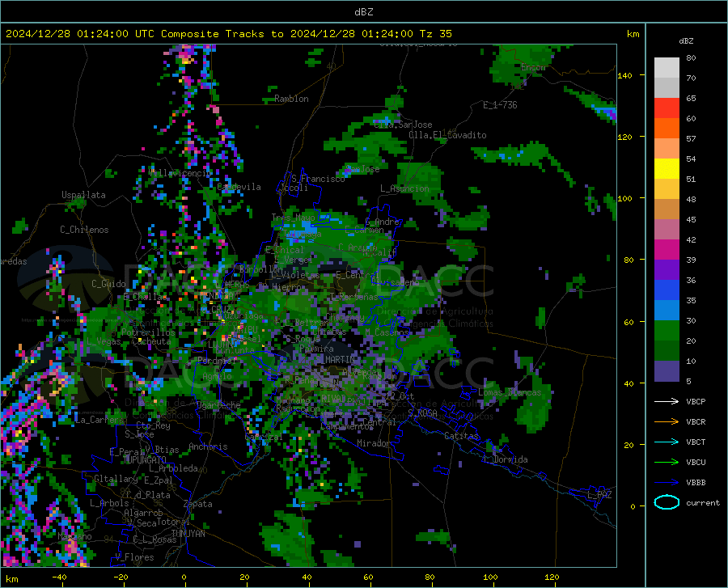Select the slate violet swatch between 10 and 5
Screen dimensions: 728x588
tap(667, 371)
